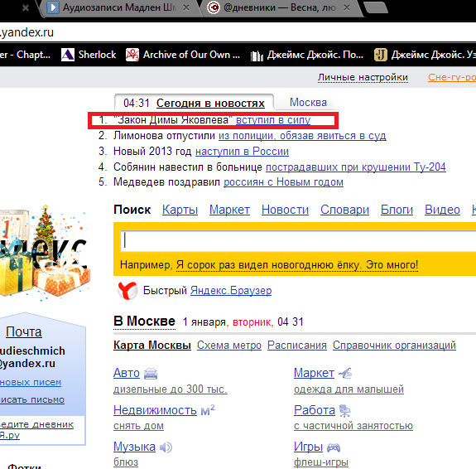The image size is (476, 469).
Task: Select the Сегодня в новостях tab
Action: (x=210, y=104)
